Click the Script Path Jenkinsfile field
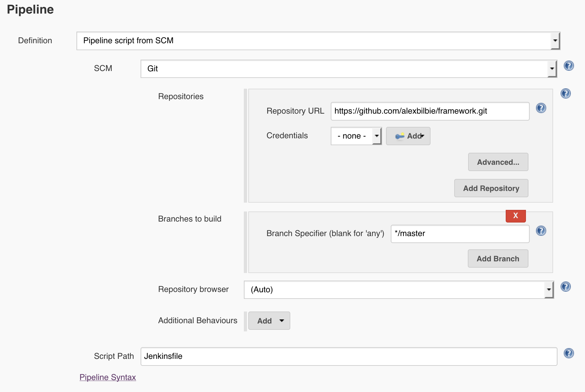The height and width of the screenshot is (392, 585). 348,356
